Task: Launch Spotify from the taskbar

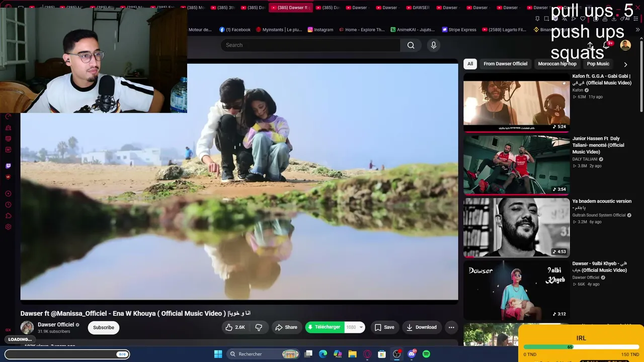Action: point(426,354)
